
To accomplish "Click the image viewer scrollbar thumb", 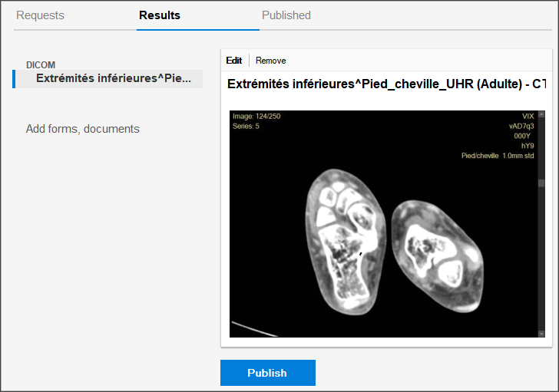I will [x=541, y=183].
